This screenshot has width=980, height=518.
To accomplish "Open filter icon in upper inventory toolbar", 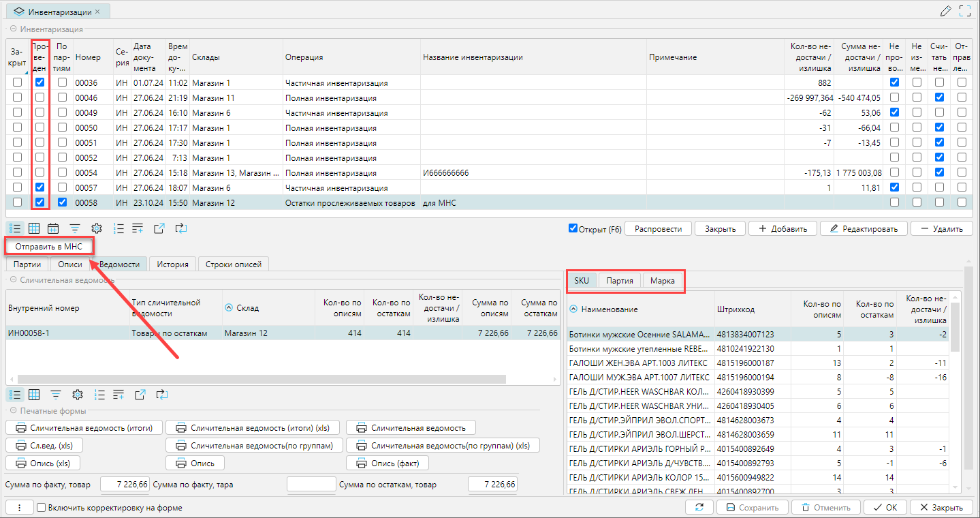I will [75, 228].
